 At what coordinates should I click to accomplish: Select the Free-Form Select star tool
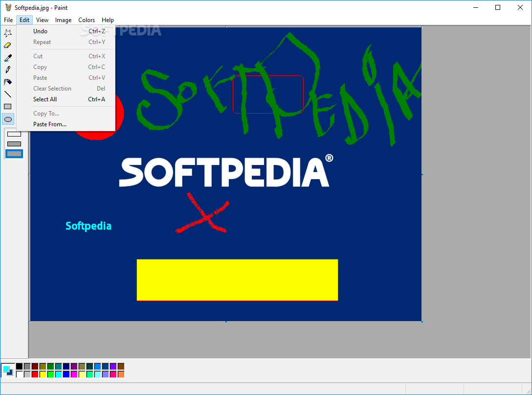pos(8,33)
